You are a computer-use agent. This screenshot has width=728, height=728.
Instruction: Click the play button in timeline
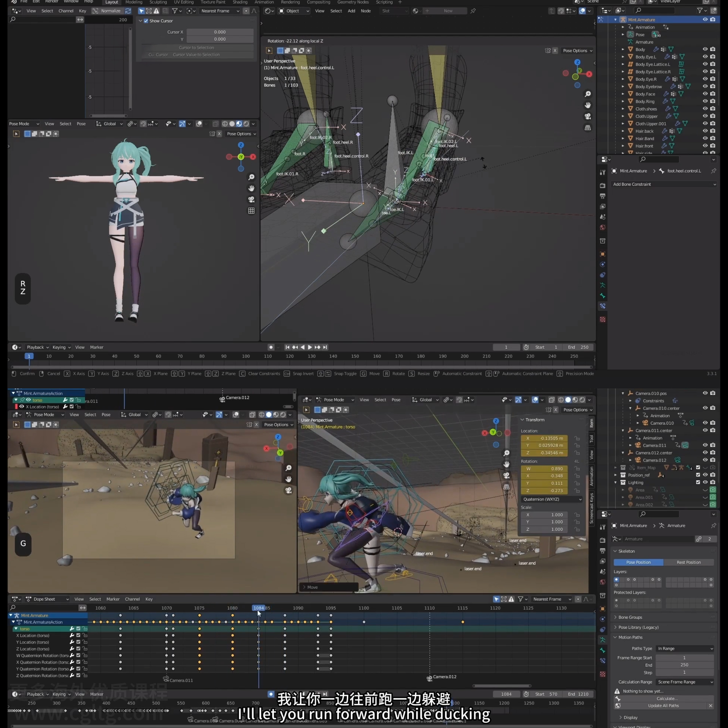tap(308, 347)
